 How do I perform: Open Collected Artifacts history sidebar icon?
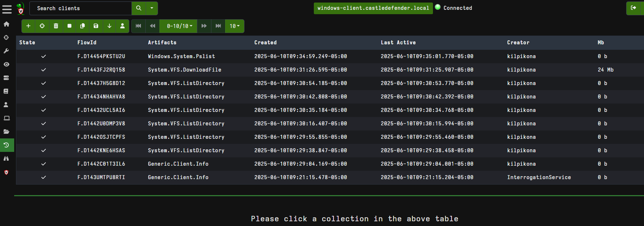coord(7,145)
